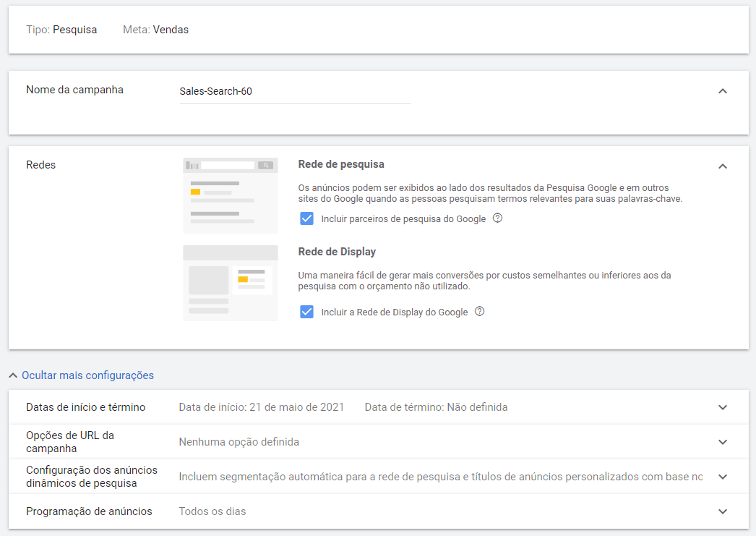Click help icon beside Google search partners
This screenshot has height=536, width=756.
(x=497, y=218)
